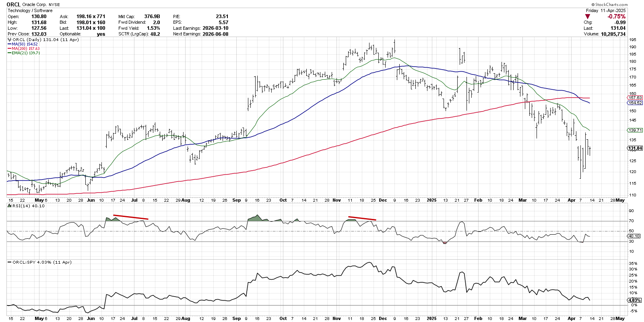The height and width of the screenshot is (322, 644).
Task: Click the Fwd Yield 1.53% value
Action: (153, 28)
